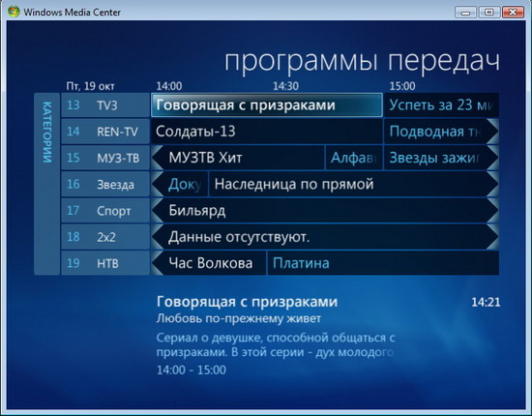Click the date Пт, 19 окт
The height and width of the screenshot is (416, 532).
(90, 86)
